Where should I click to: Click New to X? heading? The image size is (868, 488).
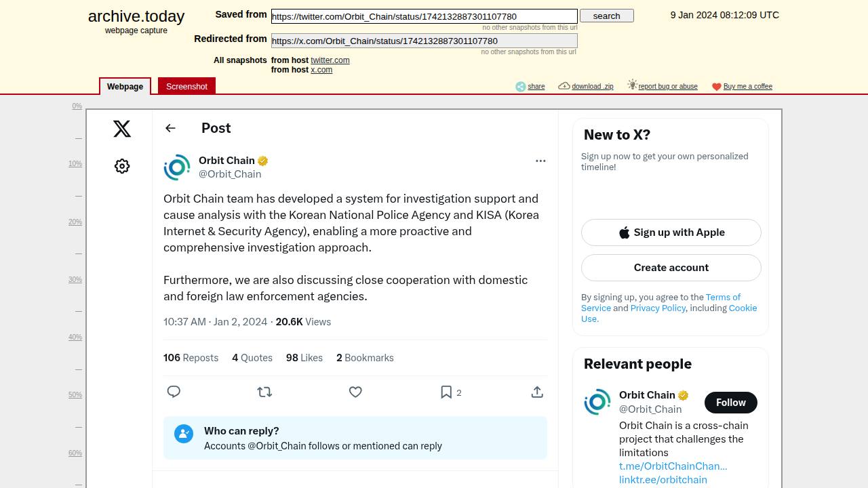tap(617, 135)
